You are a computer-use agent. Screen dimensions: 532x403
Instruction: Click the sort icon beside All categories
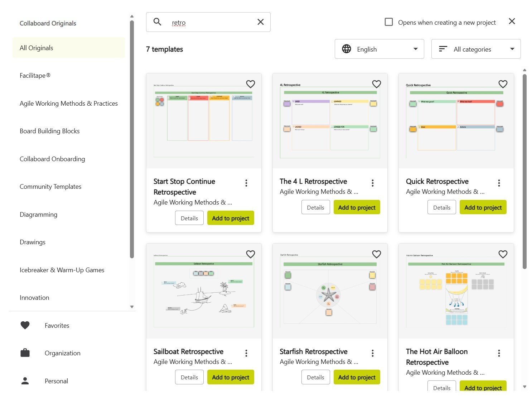443,49
